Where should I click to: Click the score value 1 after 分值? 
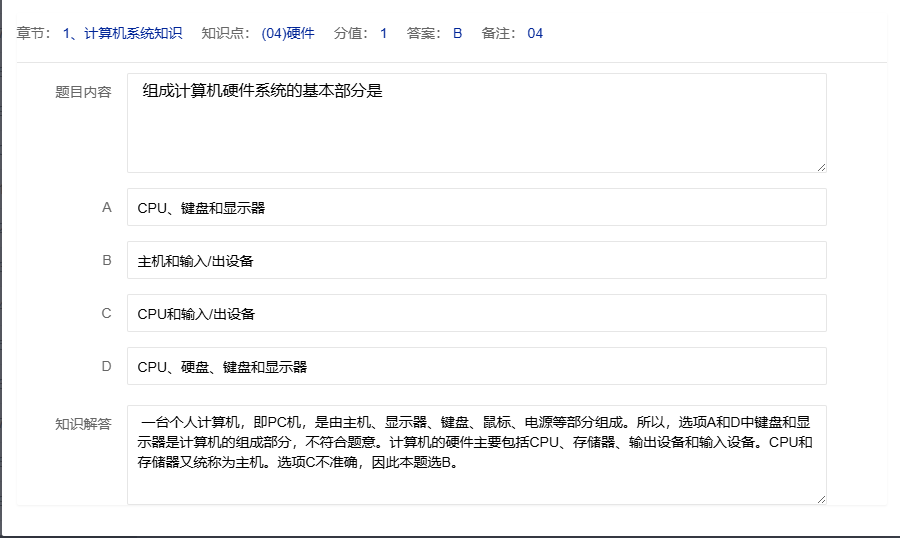coord(383,33)
